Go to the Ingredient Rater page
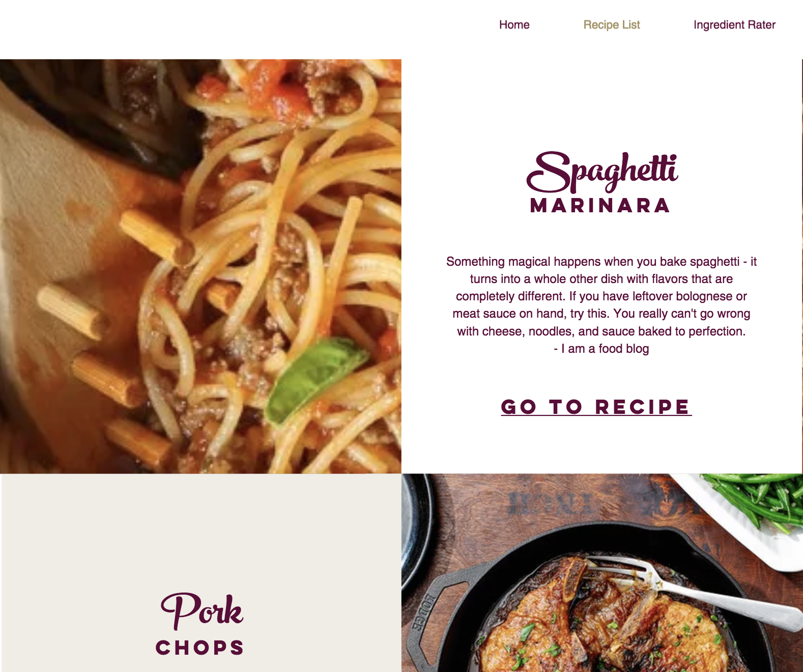Screen dimensions: 803x672 pyautogui.click(x=734, y=25)
